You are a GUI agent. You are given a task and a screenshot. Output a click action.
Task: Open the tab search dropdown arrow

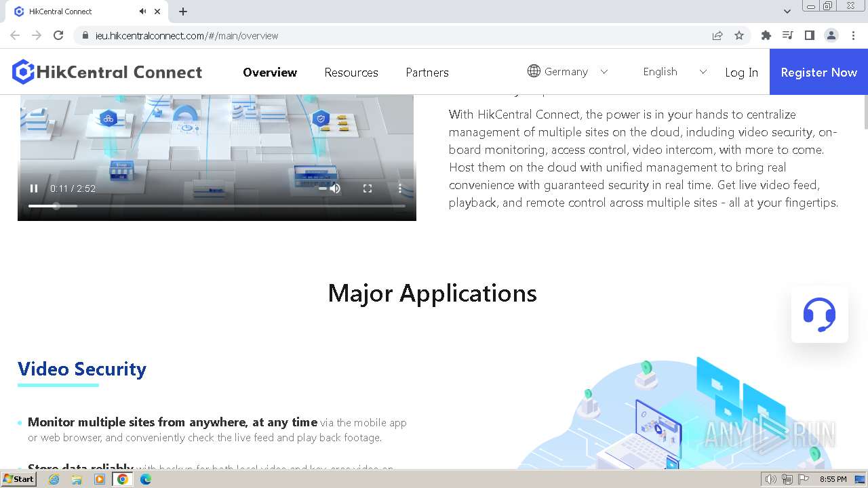click(787, 12)
